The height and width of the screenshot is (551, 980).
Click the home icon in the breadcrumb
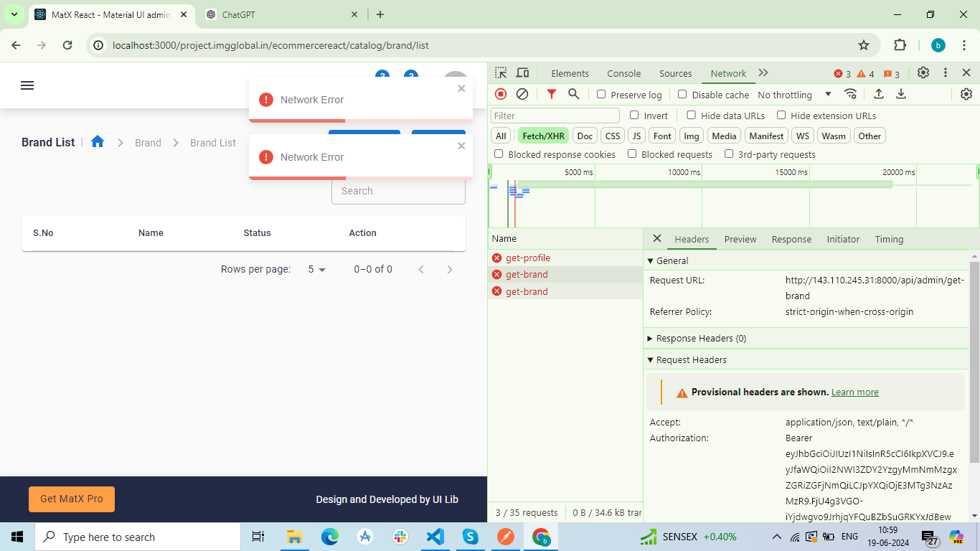98,142
